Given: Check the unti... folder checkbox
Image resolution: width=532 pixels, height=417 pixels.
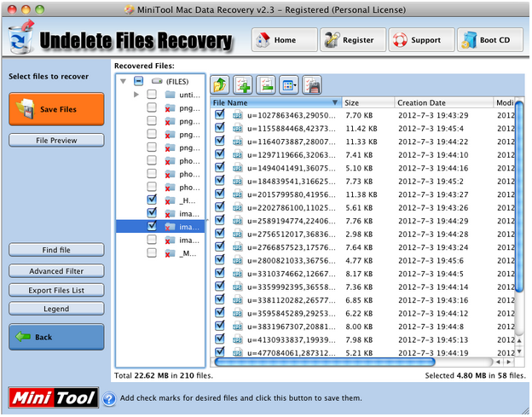Looking at the screenshot, I should tap(152, 95).
